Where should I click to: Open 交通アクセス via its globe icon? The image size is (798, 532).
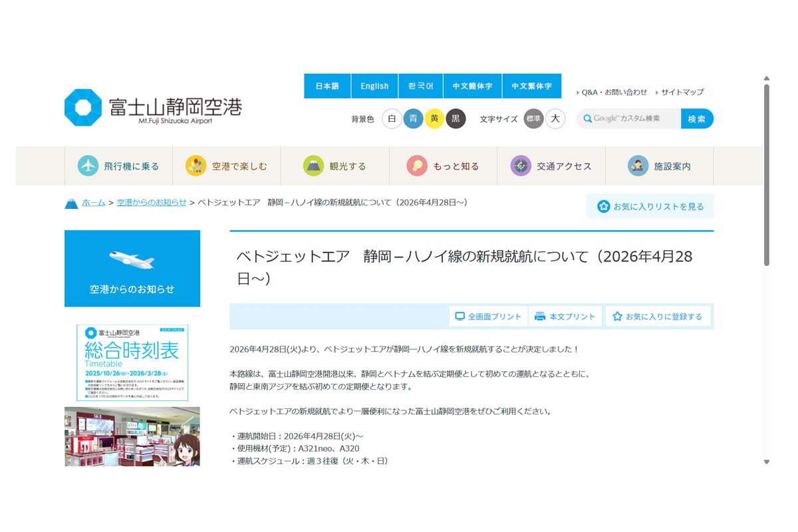pyautogui.click(x=519, y=166)
